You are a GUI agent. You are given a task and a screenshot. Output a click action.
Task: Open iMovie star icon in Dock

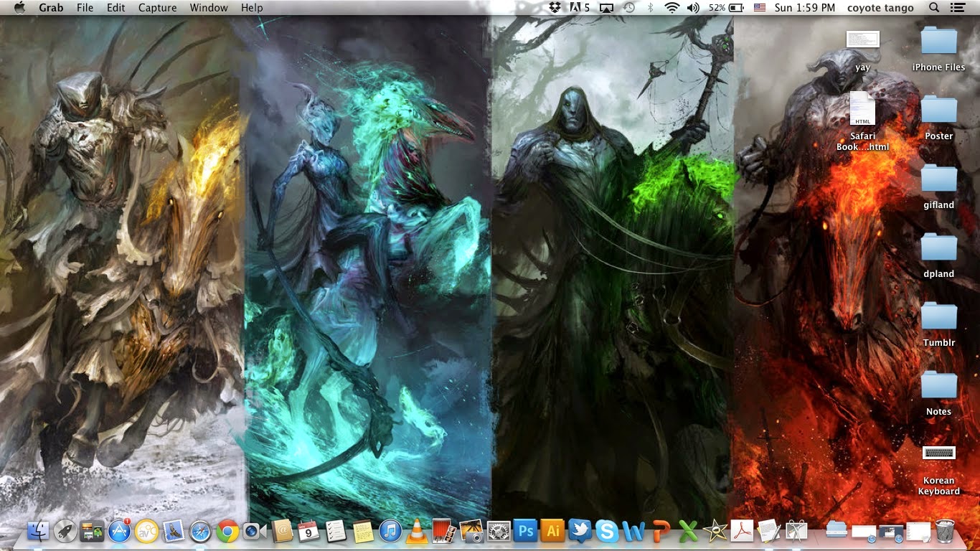coord(715,531)
